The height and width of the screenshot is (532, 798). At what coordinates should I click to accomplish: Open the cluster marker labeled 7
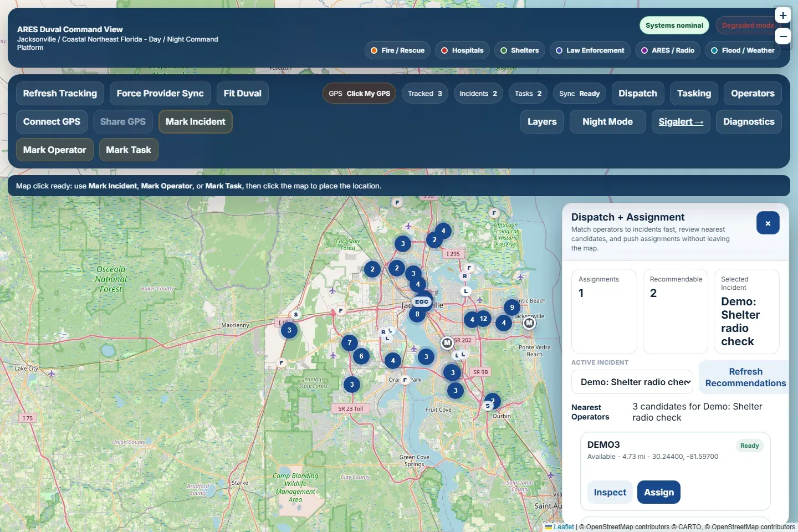[x=349, y=343]
